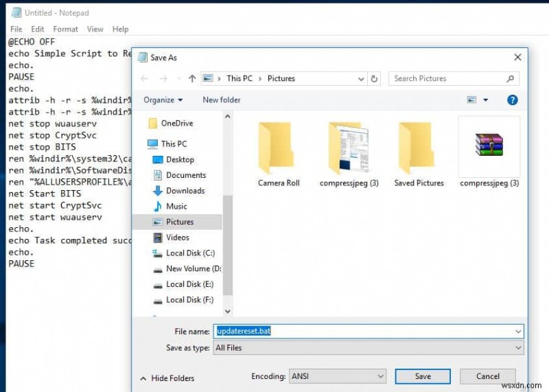Open the Notepad Edit menu
The image size is (549, 392).
(38, 29)
